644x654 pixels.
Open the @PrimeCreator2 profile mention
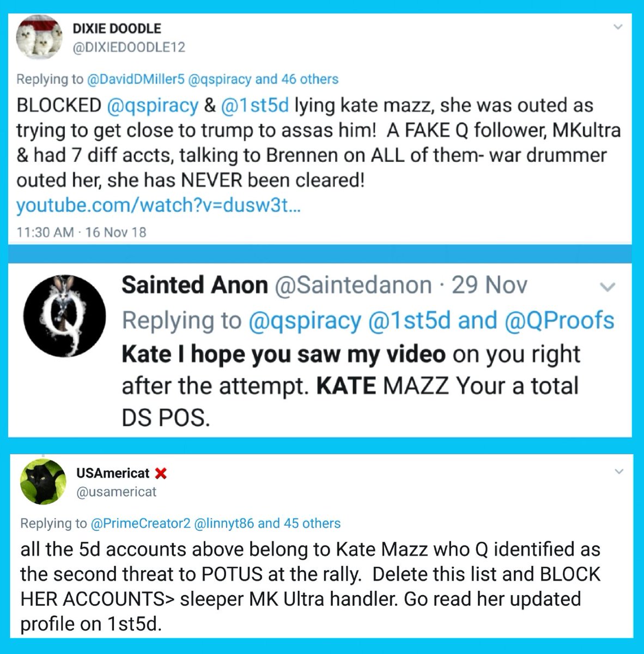coord(141,523)
